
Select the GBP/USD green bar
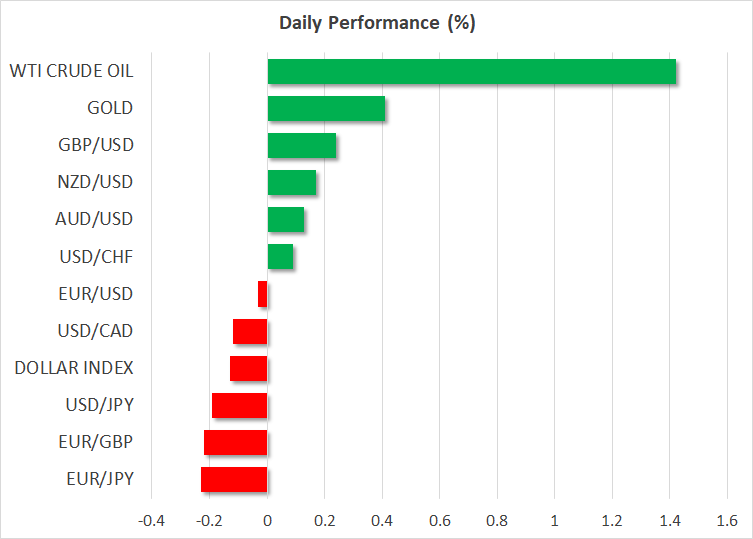pyautogui.click(x=302, y=146)
